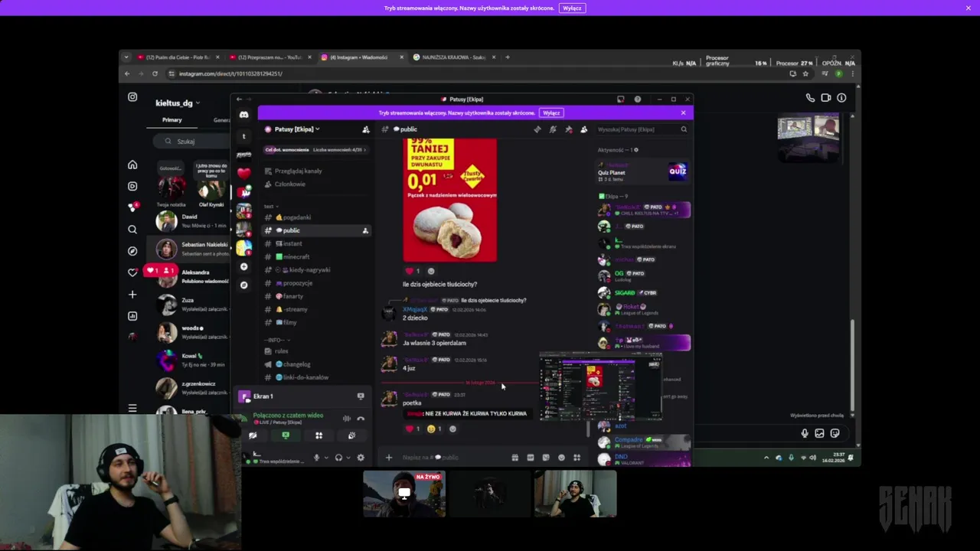
Task: Open emoji picker in message bar
Action: tap(561, 458)
